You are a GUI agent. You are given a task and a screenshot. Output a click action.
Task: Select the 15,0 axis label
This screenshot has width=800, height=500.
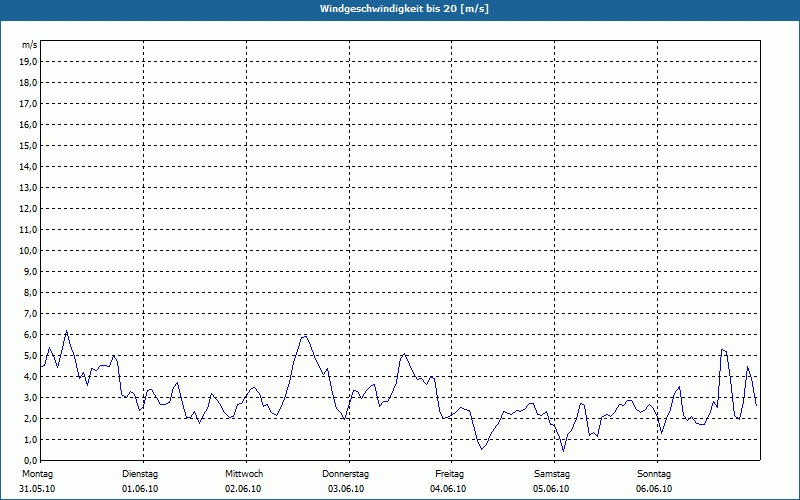[29, 145]
